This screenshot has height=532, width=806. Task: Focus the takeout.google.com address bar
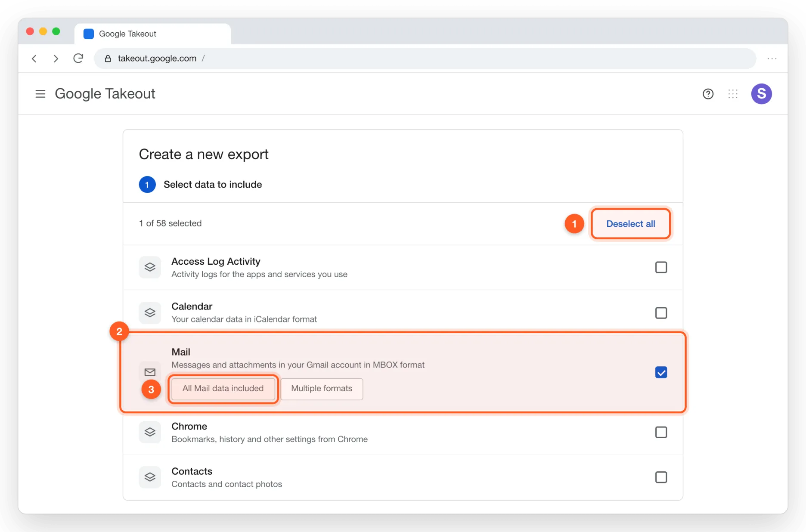point(425,59)
